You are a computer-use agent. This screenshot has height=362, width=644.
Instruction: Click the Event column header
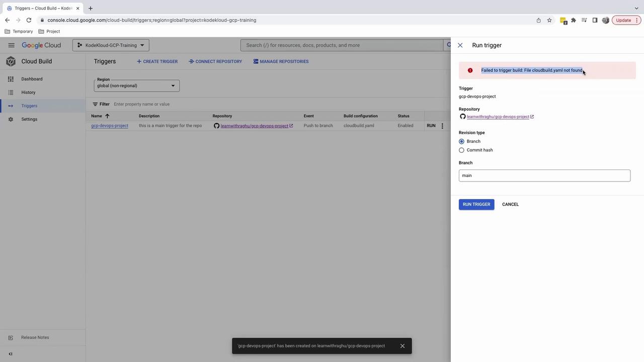308,116
